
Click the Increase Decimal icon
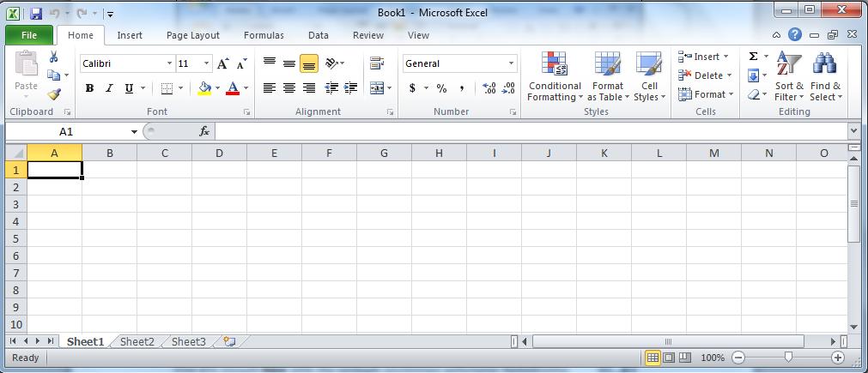pos(489,87)
